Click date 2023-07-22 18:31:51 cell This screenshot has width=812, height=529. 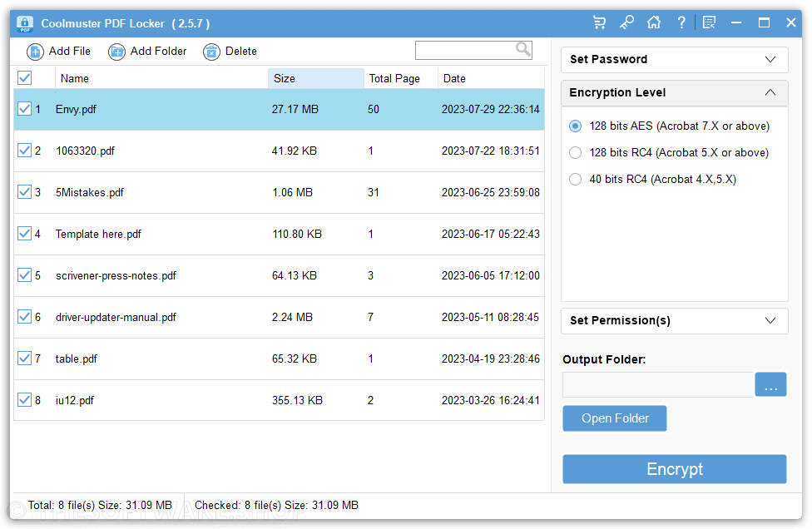tap(490, 151)
